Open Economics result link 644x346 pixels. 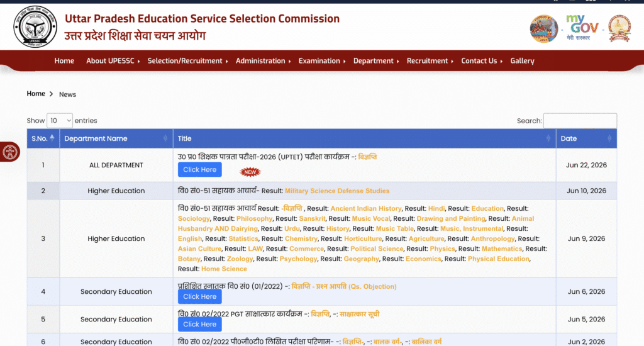point(423,259)
